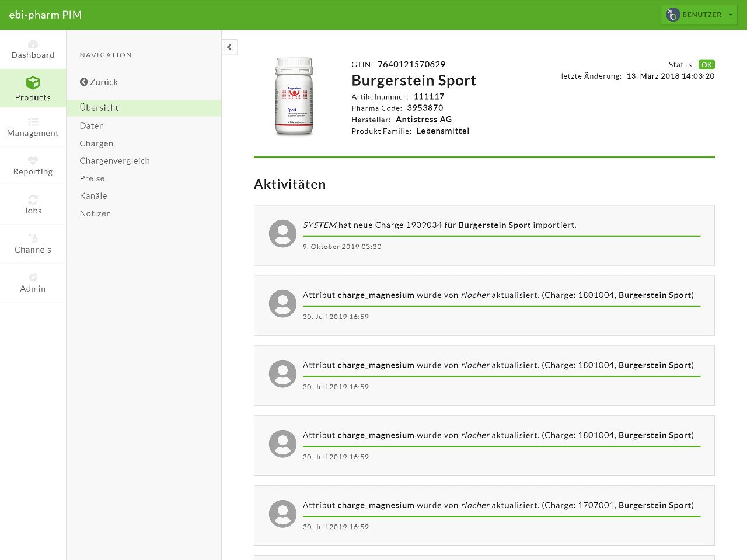Select Übersicht in the navigation
This screenshot has width=747, height=560.
point(144,108)
